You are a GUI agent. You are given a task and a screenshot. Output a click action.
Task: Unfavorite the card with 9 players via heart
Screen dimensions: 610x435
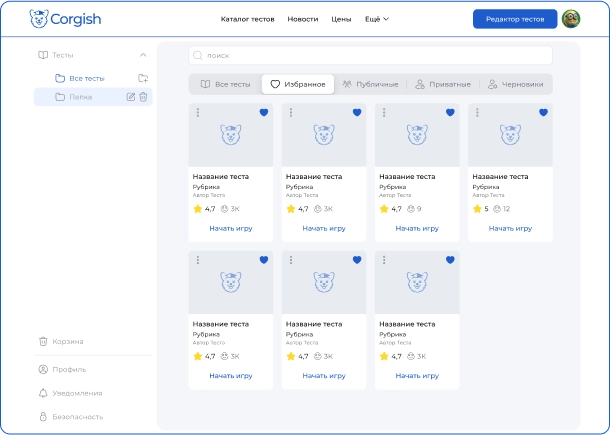(x=450, y=112)
